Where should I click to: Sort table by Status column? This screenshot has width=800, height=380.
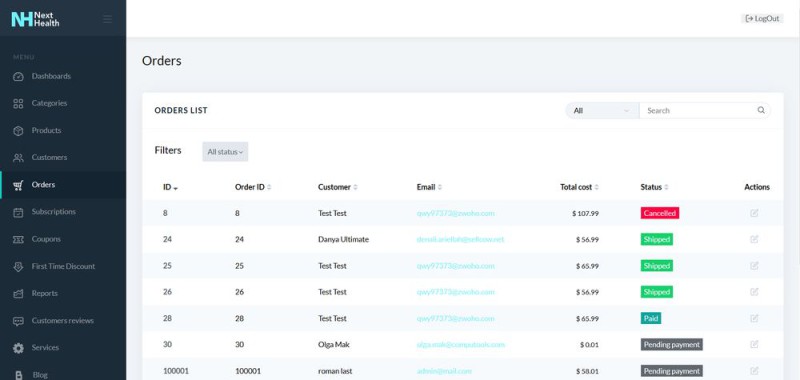(x=654, y=187)
